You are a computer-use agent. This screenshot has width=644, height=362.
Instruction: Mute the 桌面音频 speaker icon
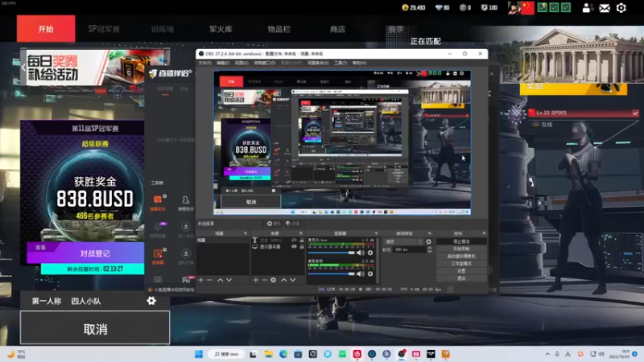pyautogui.click(x=360, y=274)
